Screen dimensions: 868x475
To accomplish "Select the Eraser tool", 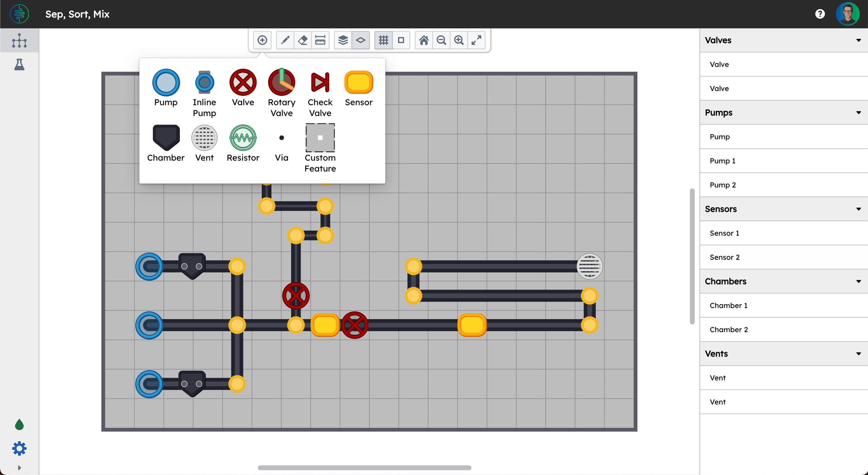I will pyautogui.click(x=303, y=40).
